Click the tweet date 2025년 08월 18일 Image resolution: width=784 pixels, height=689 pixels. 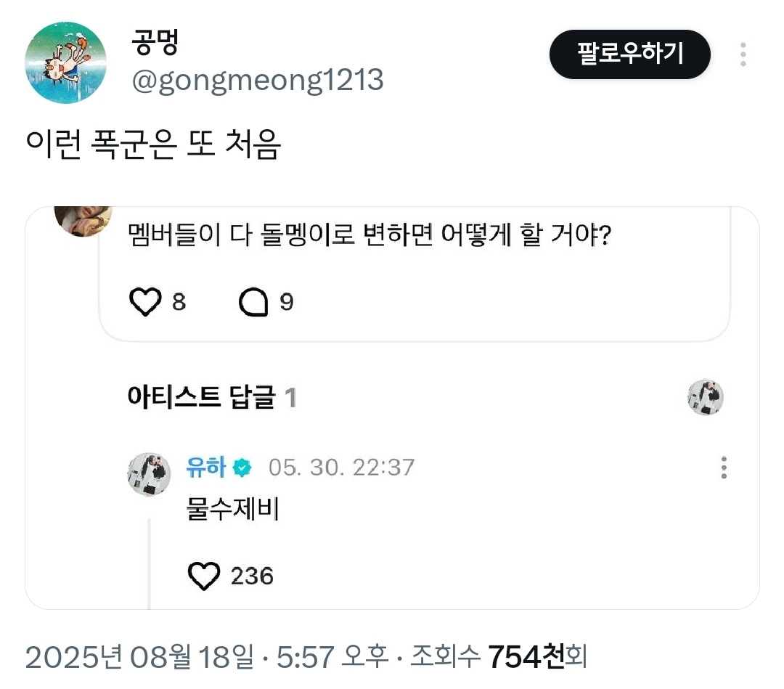(139, 657)
